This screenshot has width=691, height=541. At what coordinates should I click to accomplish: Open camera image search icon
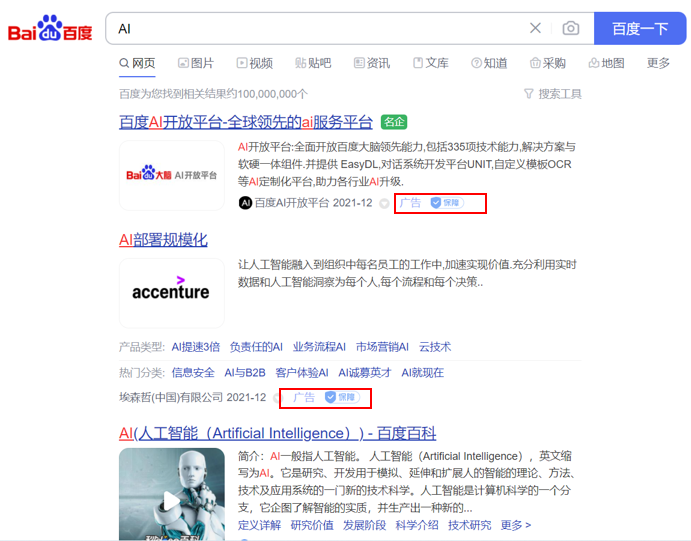(571, 28)
